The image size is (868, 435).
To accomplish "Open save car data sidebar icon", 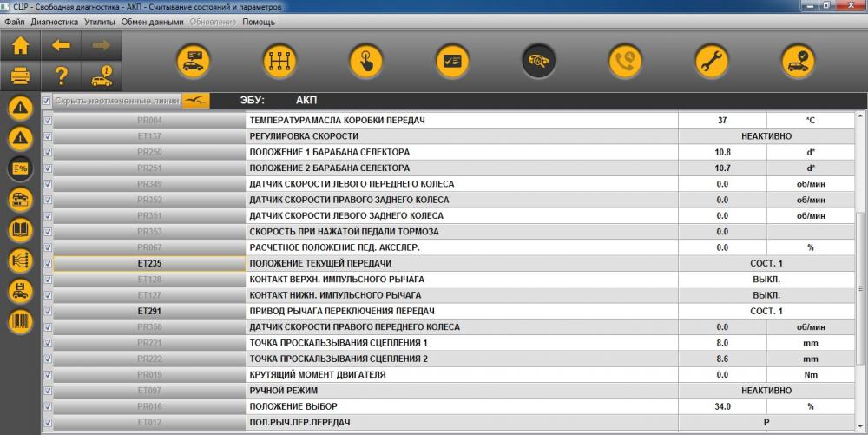I will [21, 291].
